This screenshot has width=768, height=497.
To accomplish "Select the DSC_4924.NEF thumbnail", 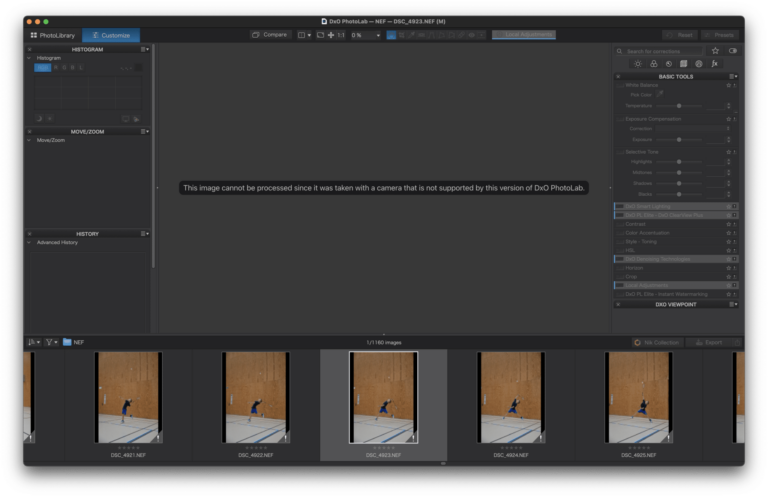I will tap(511, 397).
